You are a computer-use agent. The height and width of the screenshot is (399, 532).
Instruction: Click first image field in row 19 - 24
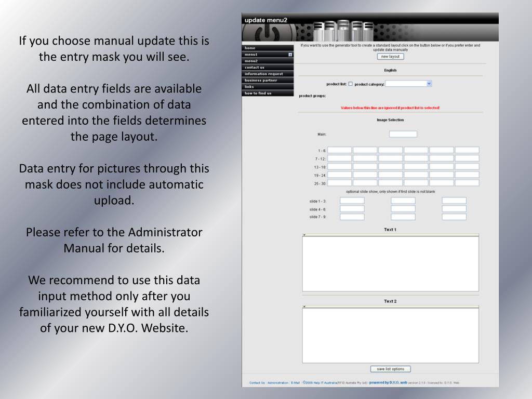tap(339, 175)
